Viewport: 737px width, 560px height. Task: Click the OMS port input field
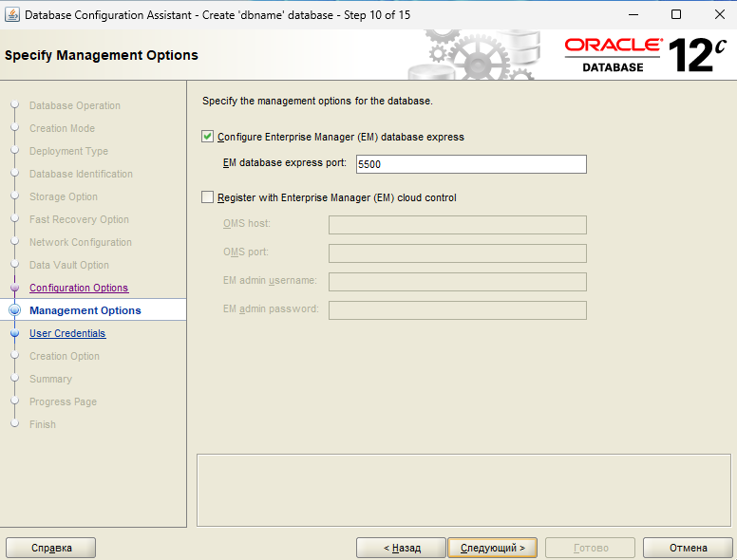[x=458, y=253]
